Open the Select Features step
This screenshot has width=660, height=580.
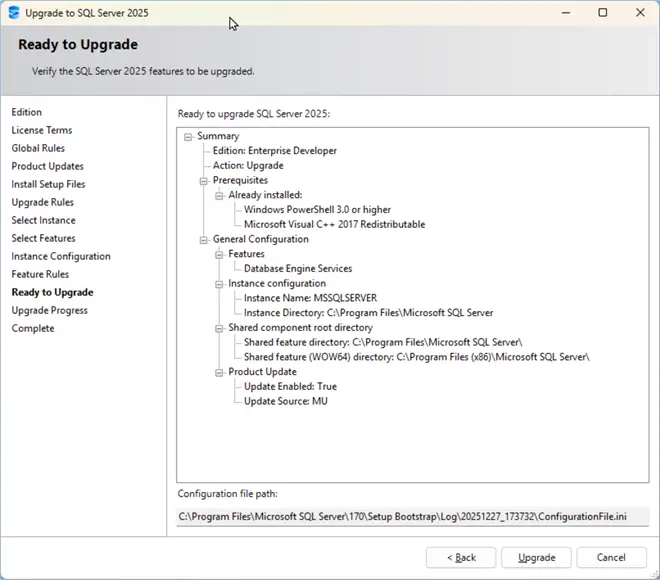click(x=43, y=238)
